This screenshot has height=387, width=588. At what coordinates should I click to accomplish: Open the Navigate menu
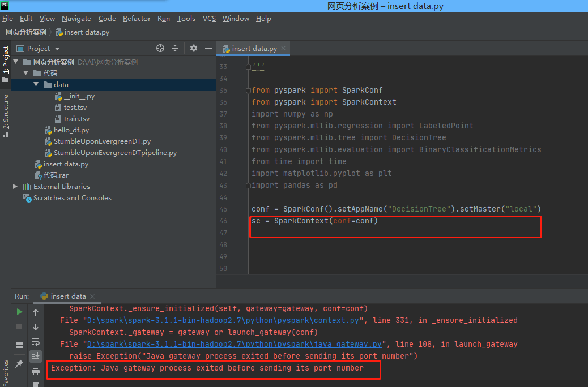[x=76, y=18]
